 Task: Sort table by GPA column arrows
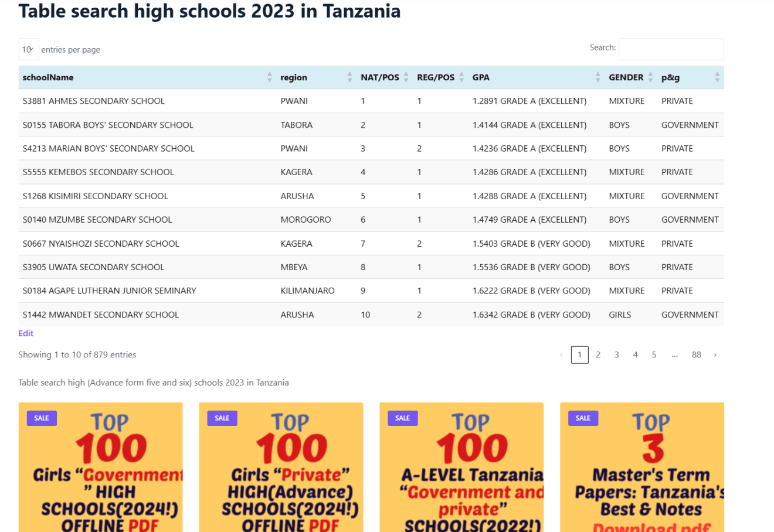click(x=598, y=77)
